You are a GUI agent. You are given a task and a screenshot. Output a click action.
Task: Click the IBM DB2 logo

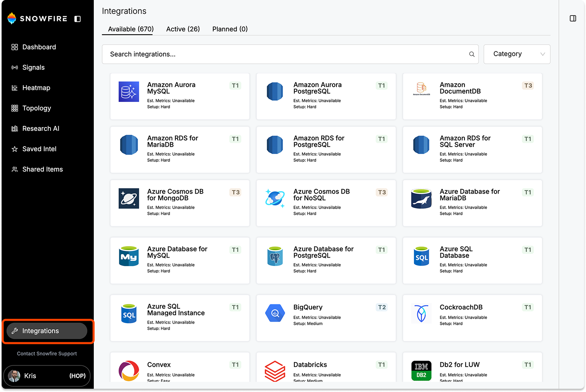(421, 371)
